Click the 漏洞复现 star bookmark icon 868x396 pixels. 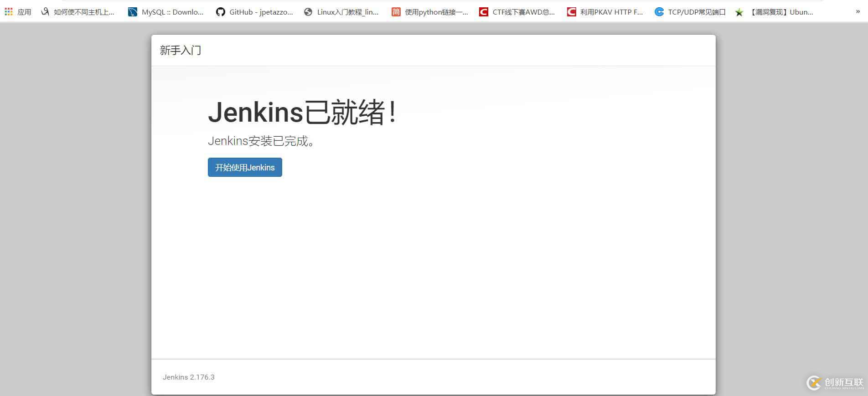tap(739, 12)
